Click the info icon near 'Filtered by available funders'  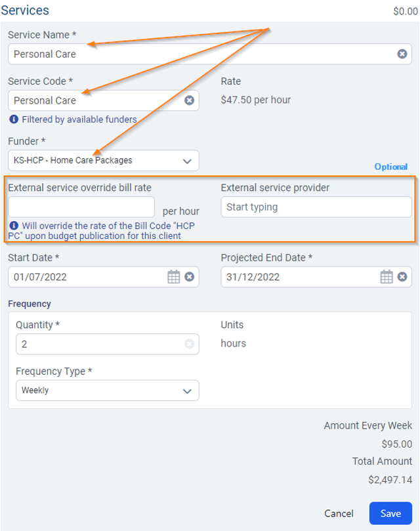tap(14, 119)
